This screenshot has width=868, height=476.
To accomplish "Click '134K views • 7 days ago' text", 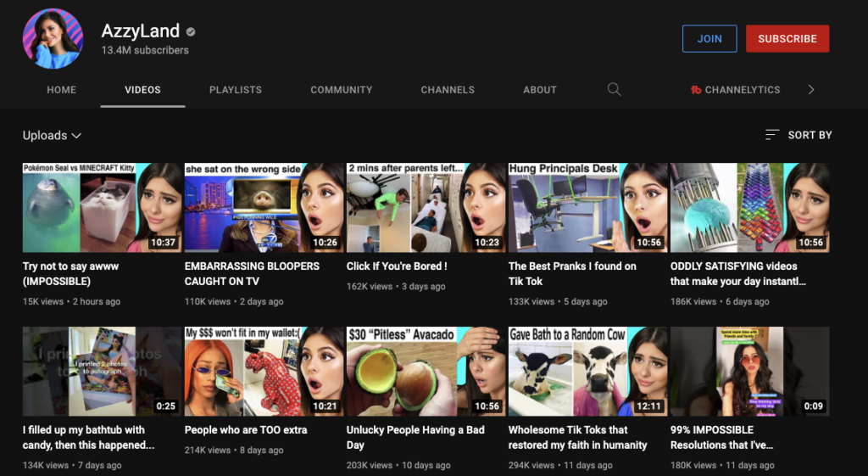I will coord(72,466).
